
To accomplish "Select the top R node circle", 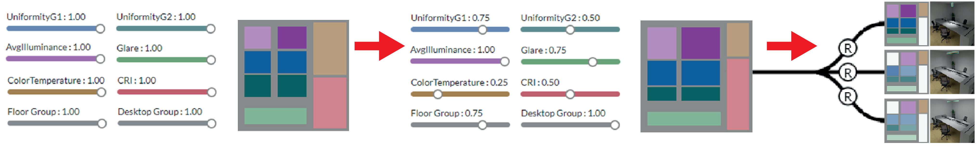I will coord(847,49).
